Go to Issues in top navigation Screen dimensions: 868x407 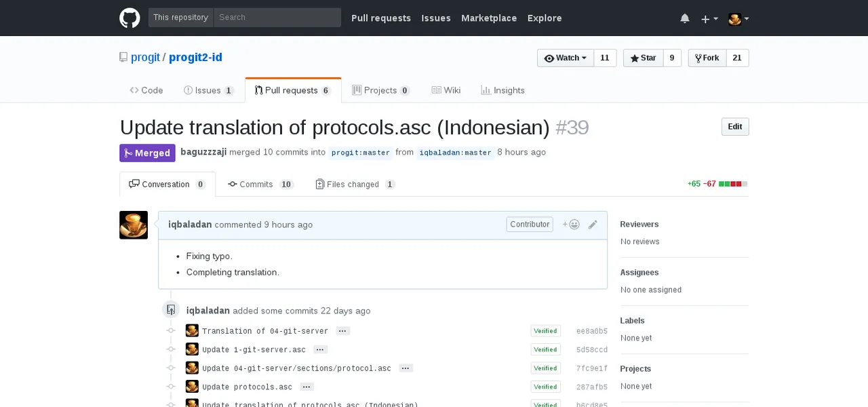tap(436, 18)
